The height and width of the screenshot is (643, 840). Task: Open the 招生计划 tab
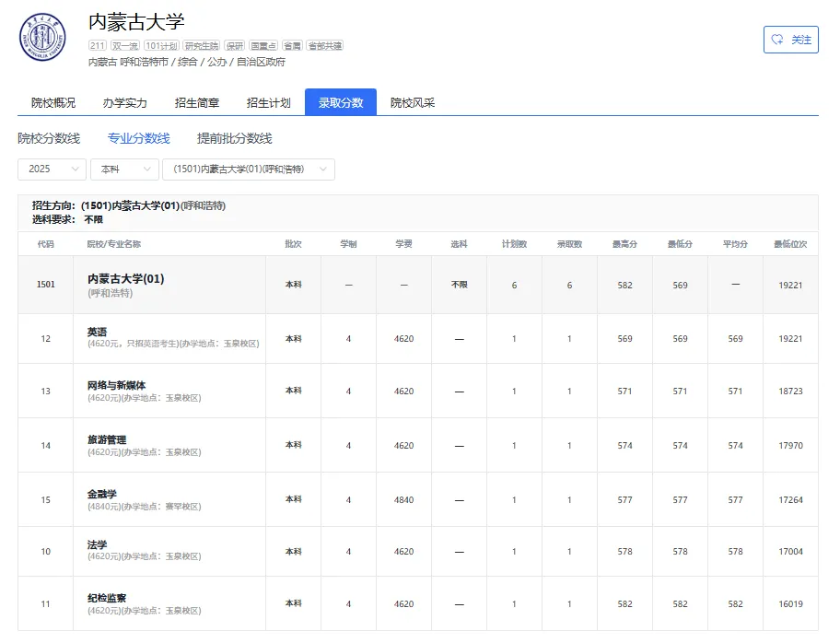(268, 102)
